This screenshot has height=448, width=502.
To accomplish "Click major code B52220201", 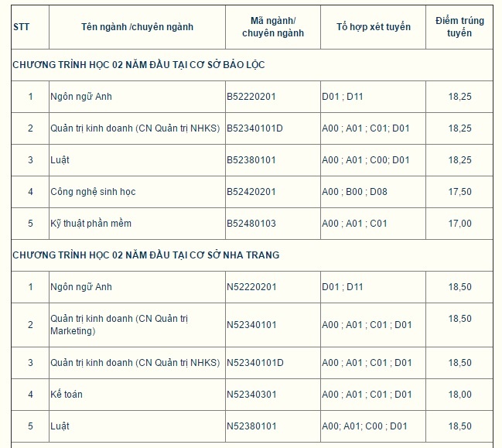I will [251, 97].
